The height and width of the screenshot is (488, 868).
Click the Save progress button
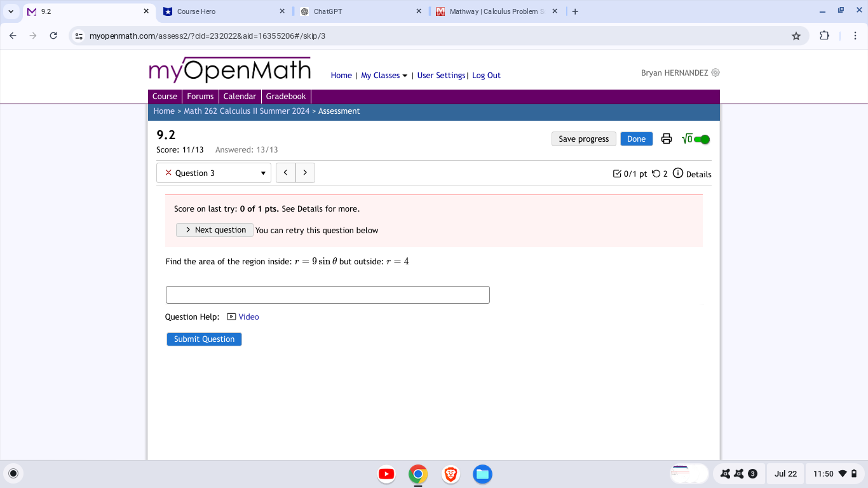coord(584,139)
